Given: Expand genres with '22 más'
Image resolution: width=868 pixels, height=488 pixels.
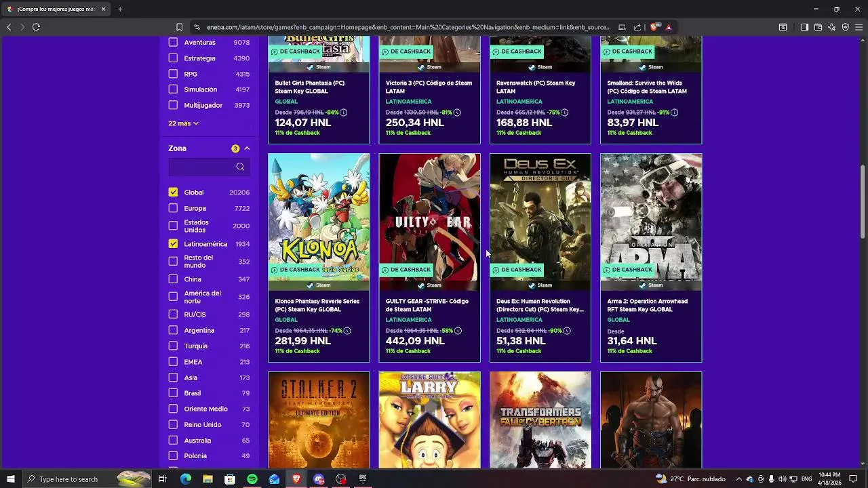Looking at the screenshot, I should click(x=183, y=123).
